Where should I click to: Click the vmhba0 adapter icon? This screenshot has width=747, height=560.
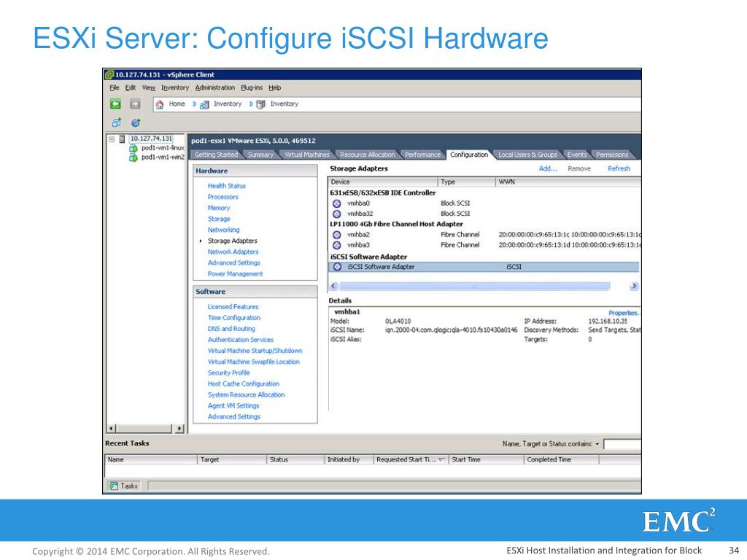(x=337, y=203)
